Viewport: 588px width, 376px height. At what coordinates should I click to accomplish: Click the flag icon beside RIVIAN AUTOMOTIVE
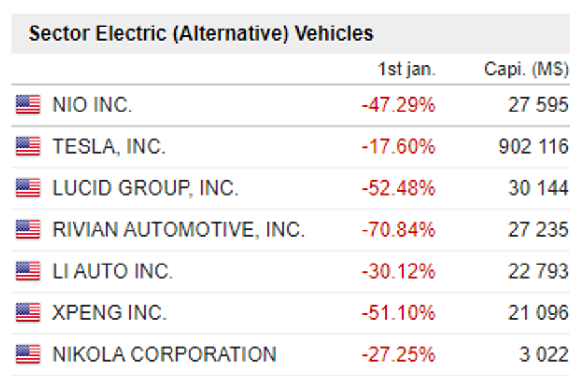pyautogui.click(x=28, y=230)
